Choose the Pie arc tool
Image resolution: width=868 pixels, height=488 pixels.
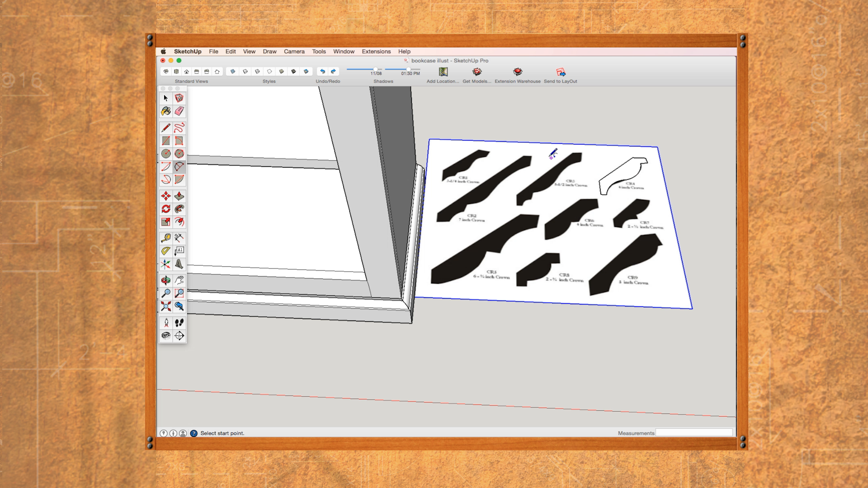coord(179,180)
